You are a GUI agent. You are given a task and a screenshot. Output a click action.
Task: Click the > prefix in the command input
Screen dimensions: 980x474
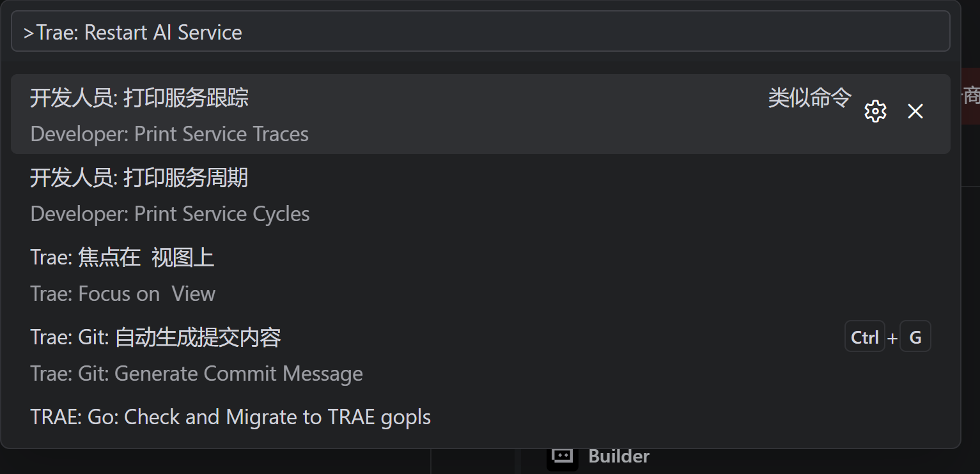(29, 33)
